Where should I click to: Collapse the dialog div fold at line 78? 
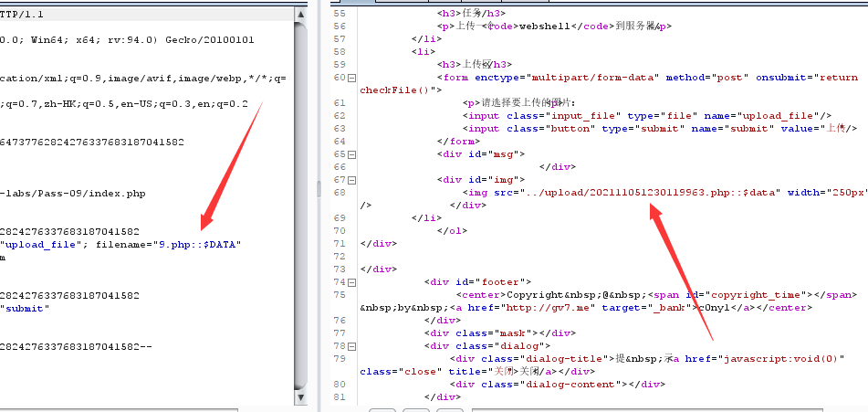(x=352, y=346)
